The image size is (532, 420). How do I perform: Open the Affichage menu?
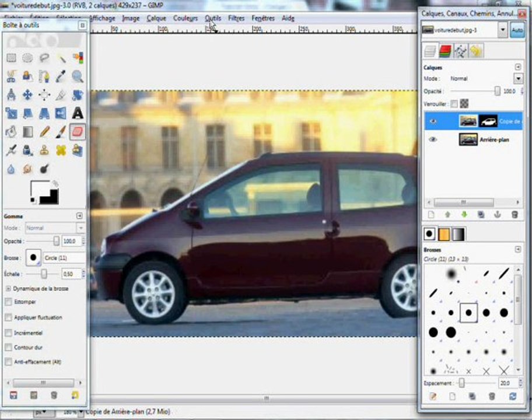click(x=103, y=18)
